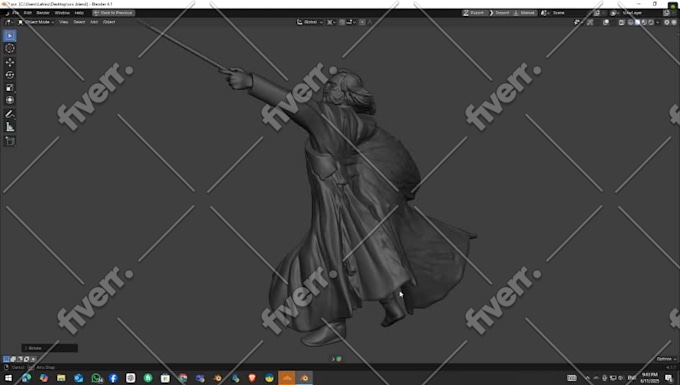The height and width of the screenshot is (385, 680).
Task: Open Facebook from the taskbar
Action: tap(113, 378)
